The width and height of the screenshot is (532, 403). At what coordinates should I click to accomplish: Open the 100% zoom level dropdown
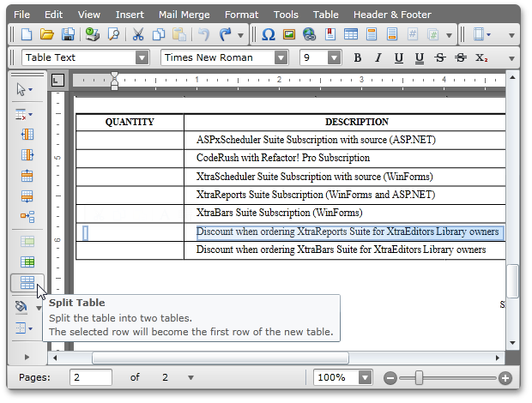pos(365,377)
